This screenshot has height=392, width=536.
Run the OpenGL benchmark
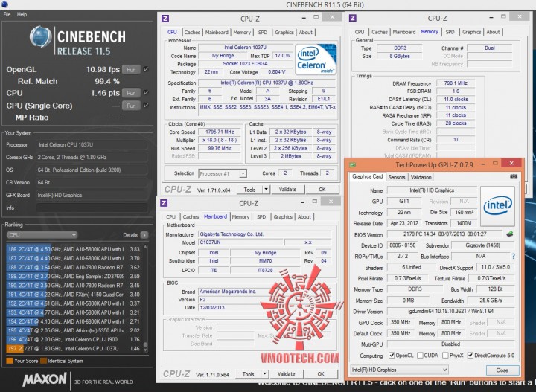[131, 70]
